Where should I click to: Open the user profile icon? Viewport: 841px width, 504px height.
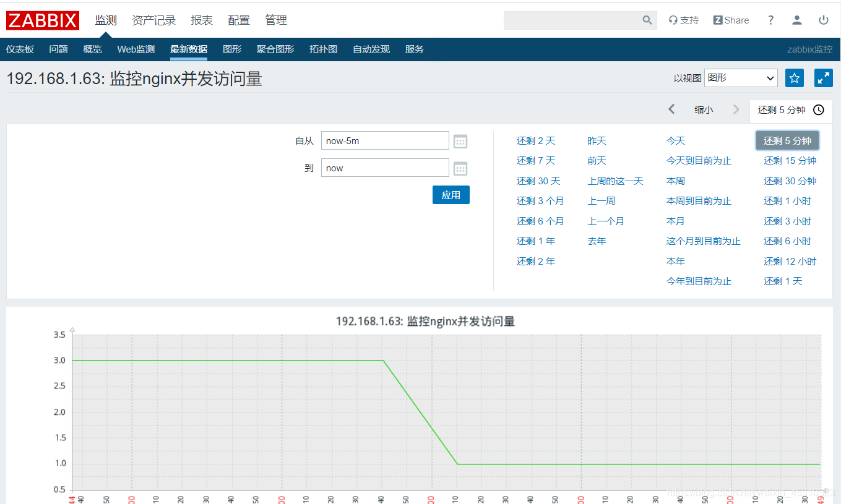coord(797,20)
